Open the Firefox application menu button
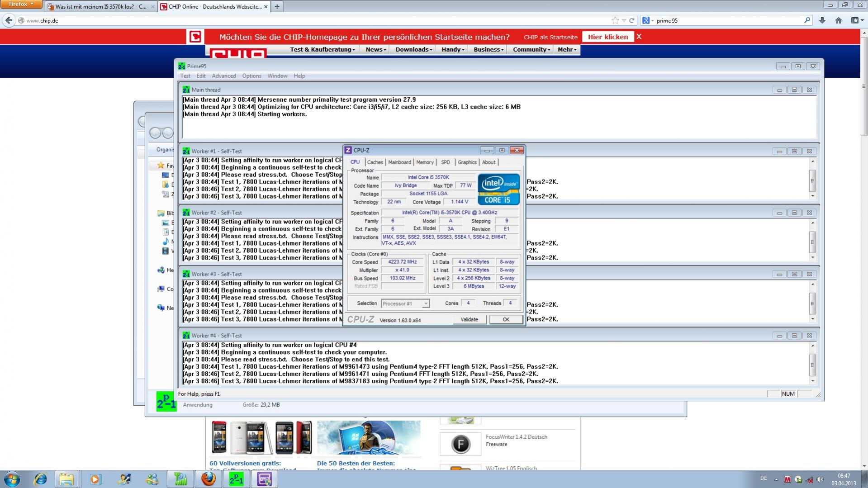The image size is (868, 488). [21, 4]
